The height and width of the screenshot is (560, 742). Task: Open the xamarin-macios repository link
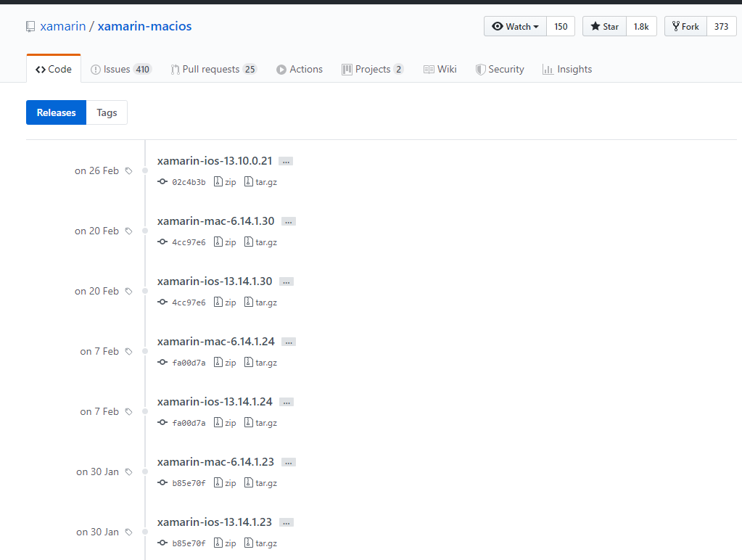[x=144, y=26]
